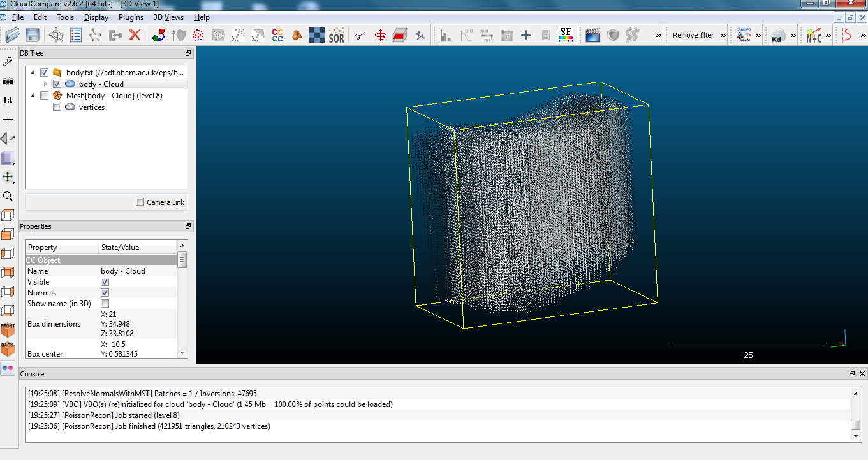The height and width of the screenshot is (460, 868).
Task: Click the Remove filter button
Action: click(693, 35)
